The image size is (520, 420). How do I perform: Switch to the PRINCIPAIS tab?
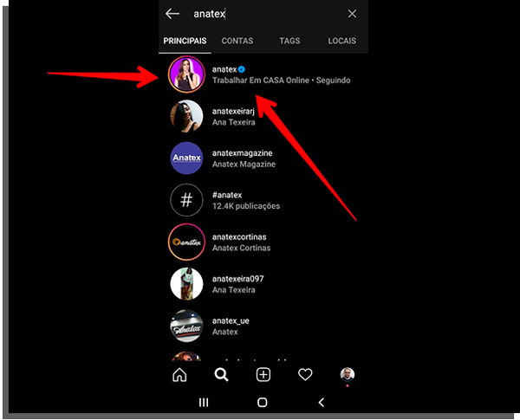pos(185,41)
